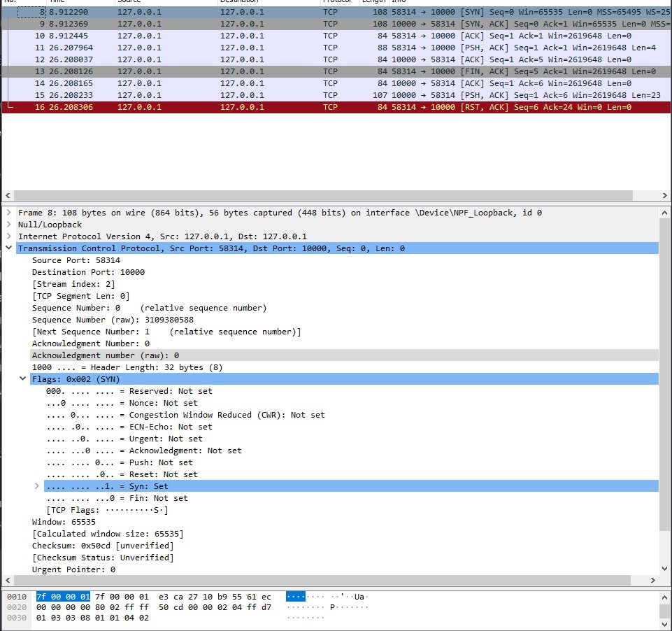The width and height of the screenshot is (672, 631).
Task: Select Destination Port: 10000 field
Action: pos(88,272)
